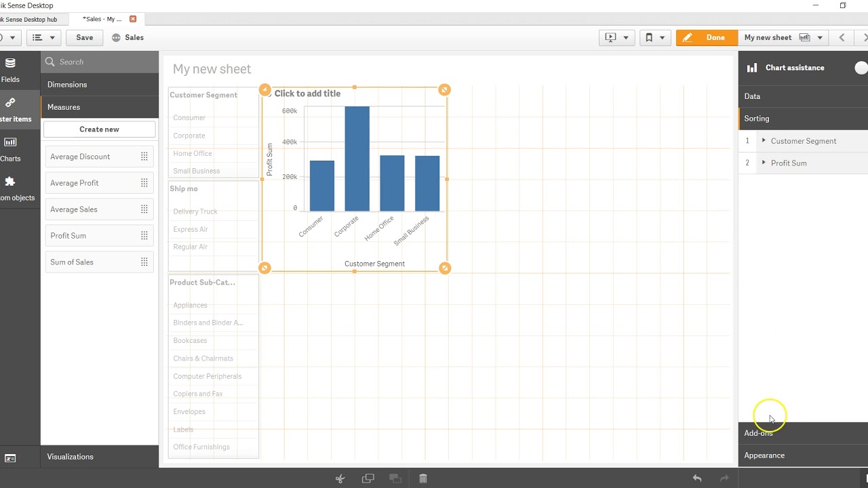Viewport: 868px width, 488px height.
Task: Undo the last action
Action: (x=697, y=479)
